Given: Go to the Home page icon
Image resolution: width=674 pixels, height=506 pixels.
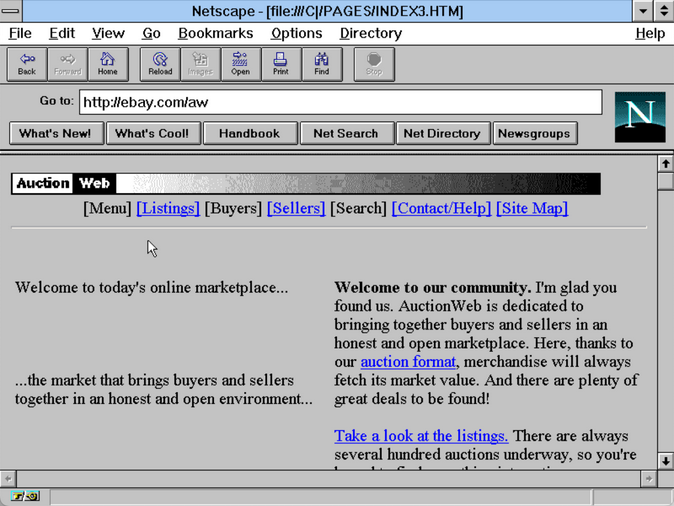Looking at the screenshot, I should coord(107,64).
